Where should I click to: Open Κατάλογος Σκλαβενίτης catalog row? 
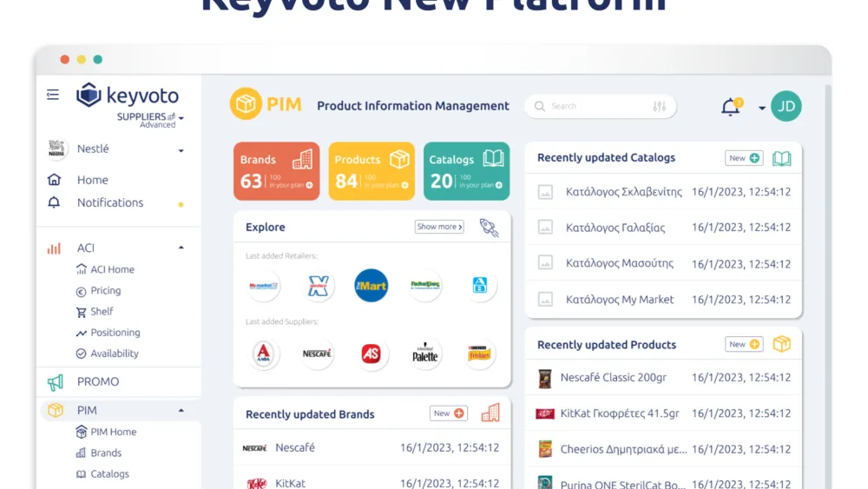pyautogui.click(x=663, y=192)
